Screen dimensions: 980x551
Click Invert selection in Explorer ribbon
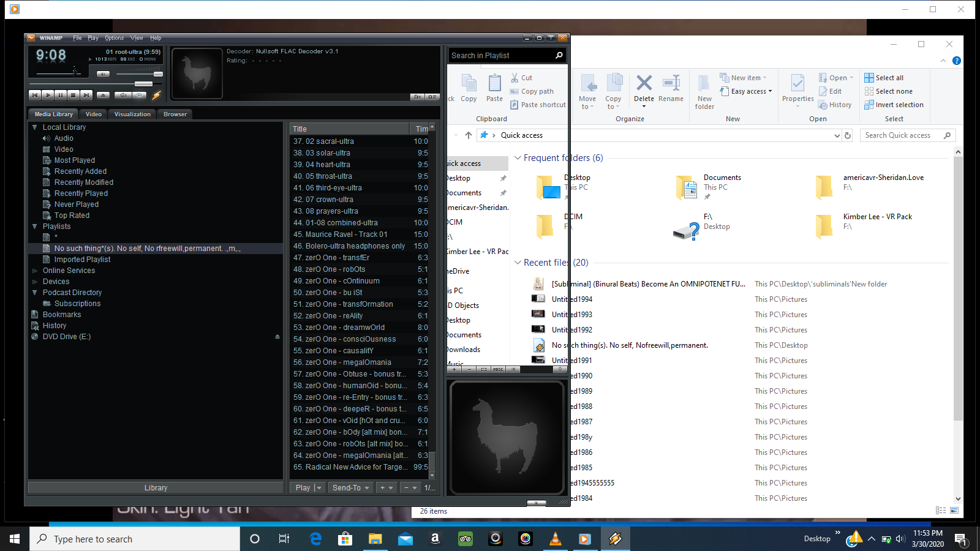coord(894,105)
